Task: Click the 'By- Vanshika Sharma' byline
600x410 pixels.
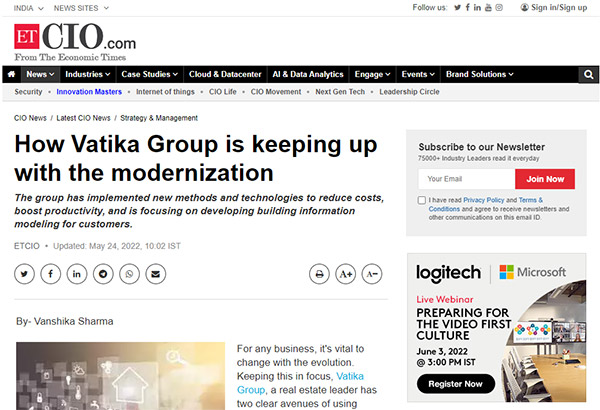Action: pyautogui.click(x=65, y=321)
